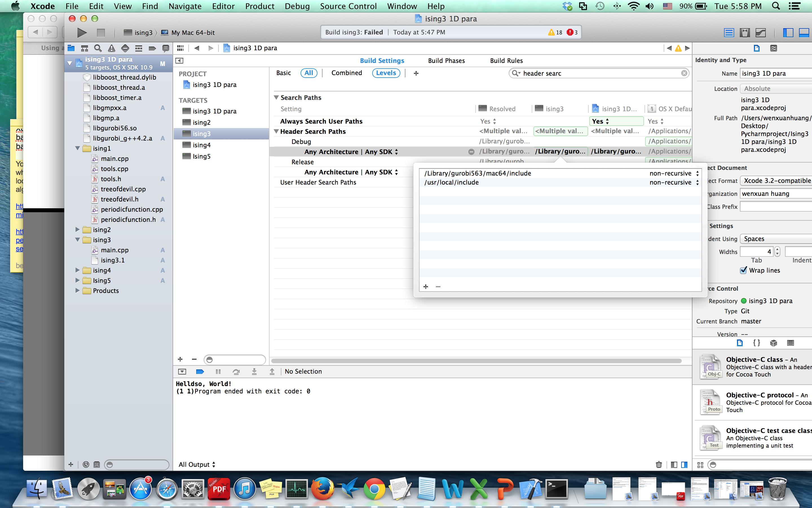The image size is (812, 508).
Task: Open the Navigate menu
Action: tap(185, 6)
